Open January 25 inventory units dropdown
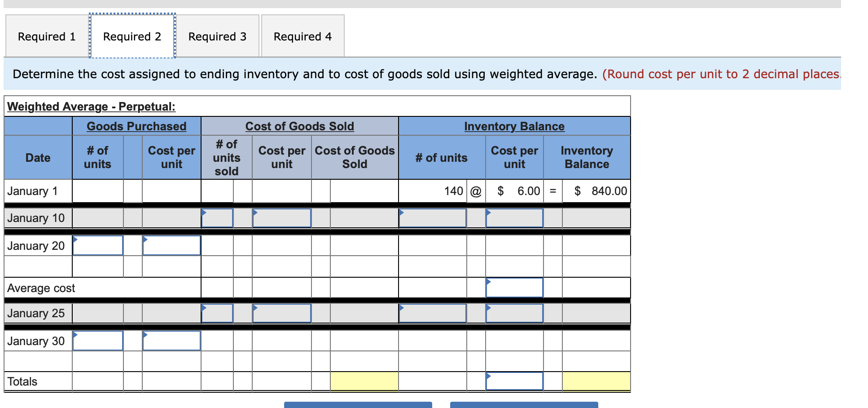The height and width of the screenshot is (408, 868). (x=433, y=313)
